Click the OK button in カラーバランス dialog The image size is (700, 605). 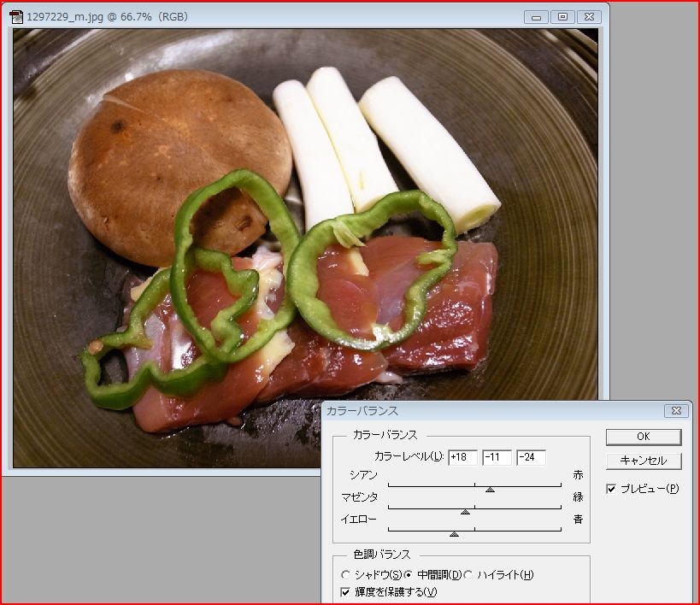(644, 437)
